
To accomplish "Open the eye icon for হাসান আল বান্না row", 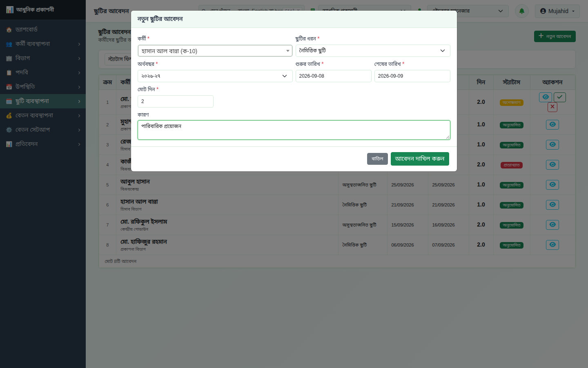I will [552, 205].
